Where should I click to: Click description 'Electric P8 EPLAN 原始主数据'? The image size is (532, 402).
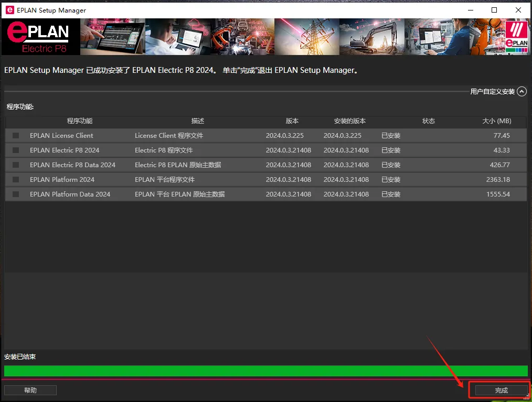pos(178,165)
